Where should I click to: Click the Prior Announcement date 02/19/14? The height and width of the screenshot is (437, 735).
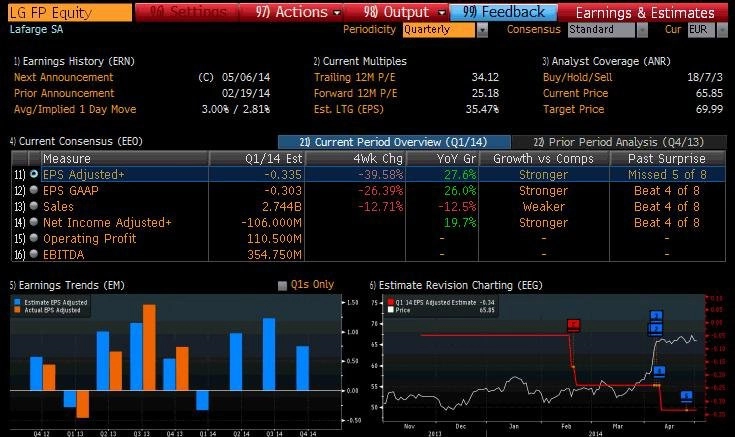[246, 93]
